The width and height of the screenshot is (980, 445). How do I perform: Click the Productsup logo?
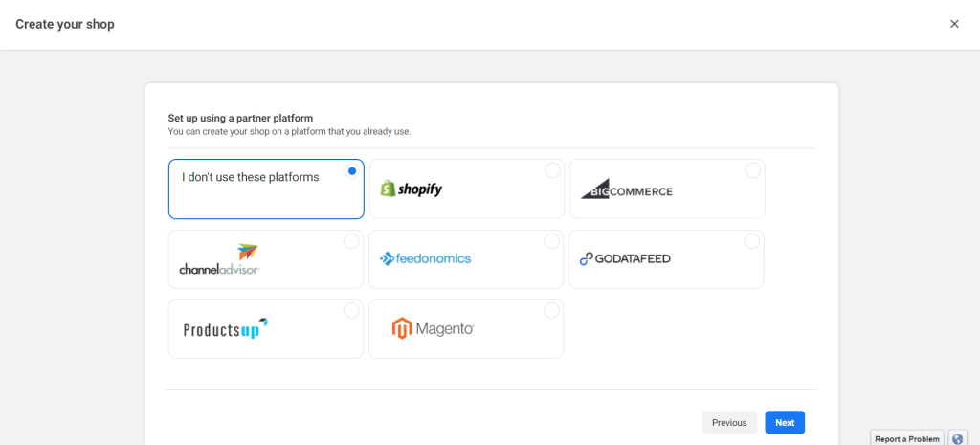point(226,329)
